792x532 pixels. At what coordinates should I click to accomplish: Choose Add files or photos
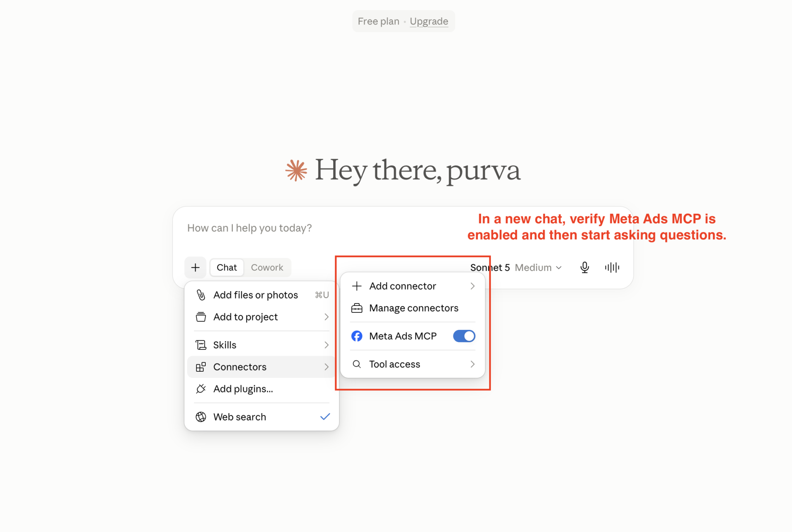click(x=262, y=295)
